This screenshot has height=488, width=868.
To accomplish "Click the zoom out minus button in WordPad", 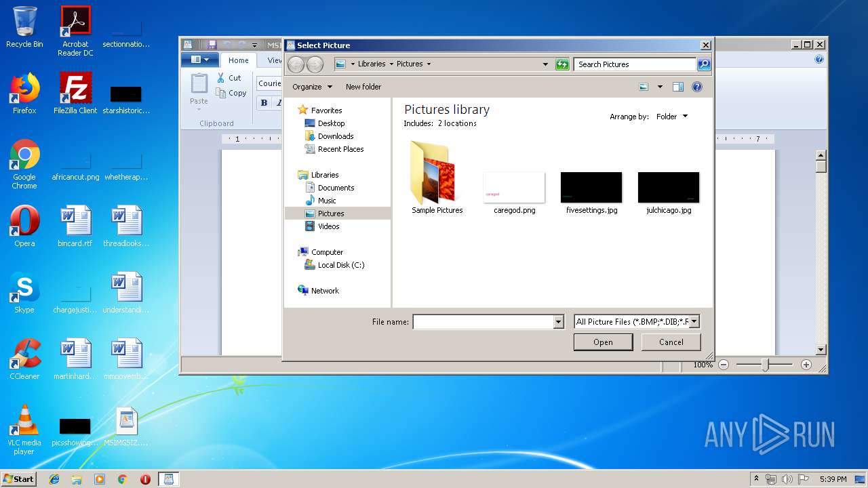I will pyautogui.click(x=724, y=365).
